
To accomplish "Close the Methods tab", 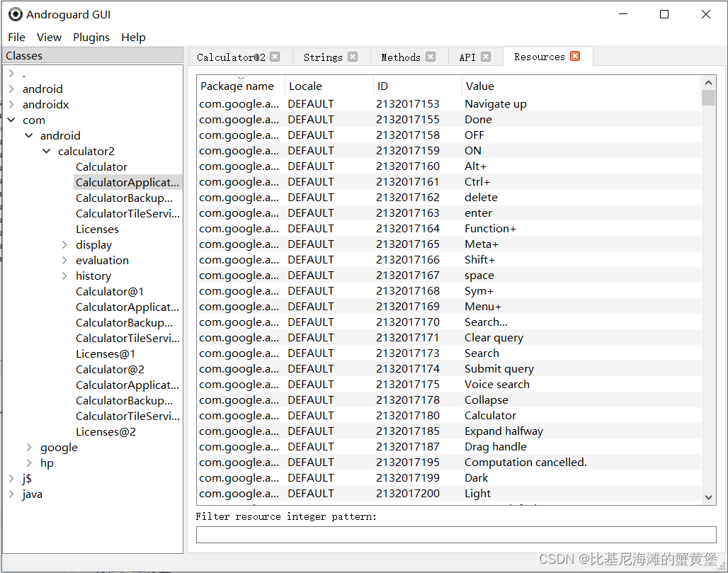I will click(x=431, y=57).
